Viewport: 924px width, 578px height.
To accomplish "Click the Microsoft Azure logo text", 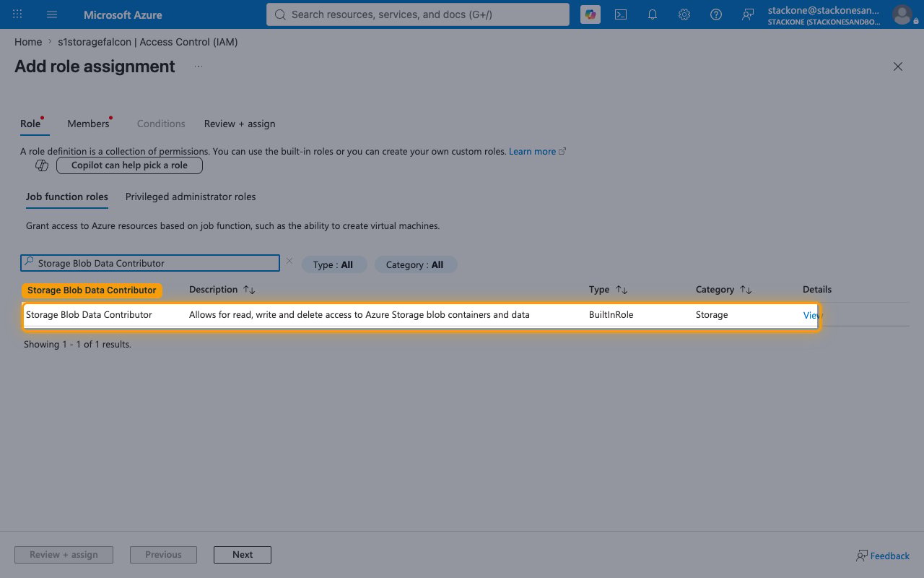I will [x=123, y=14].
